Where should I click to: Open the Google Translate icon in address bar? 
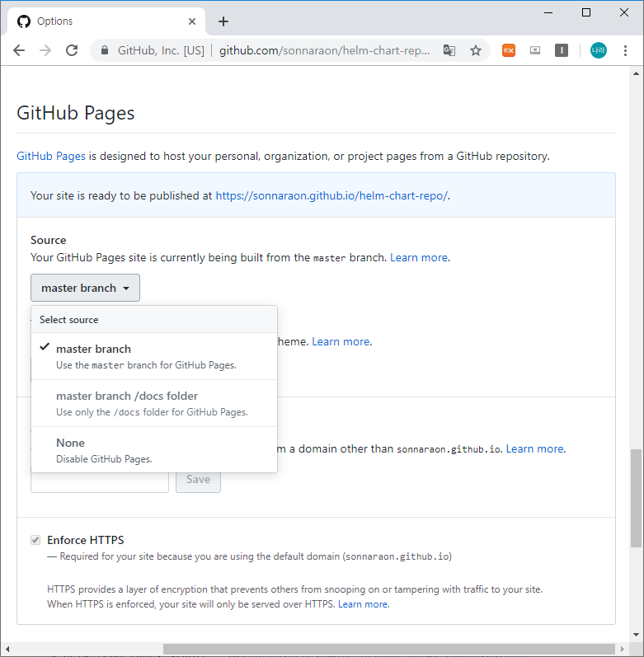point(449,51)
